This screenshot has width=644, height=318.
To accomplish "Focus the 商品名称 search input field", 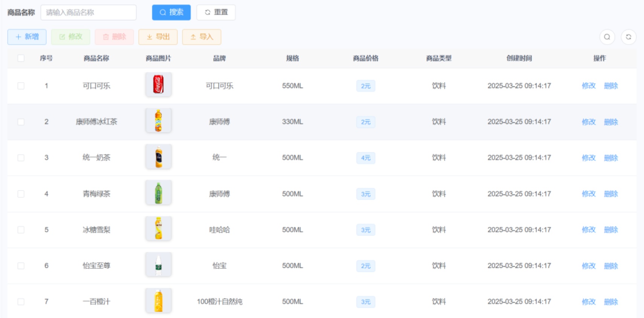I will click(89, 12).
